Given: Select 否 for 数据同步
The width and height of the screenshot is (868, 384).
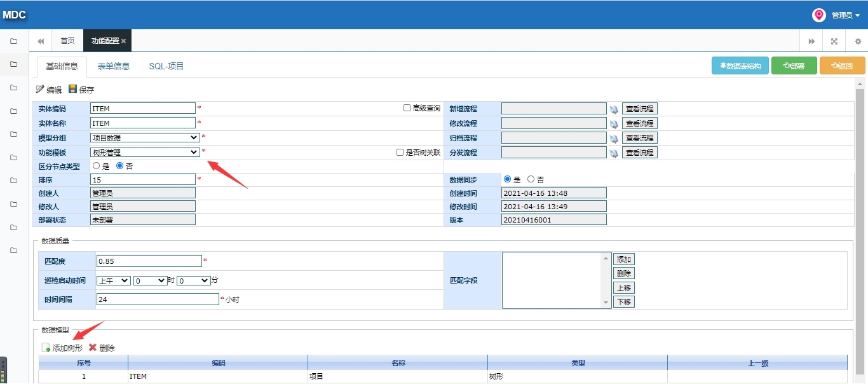Looking at the screenshot, I should coord(531,179).
